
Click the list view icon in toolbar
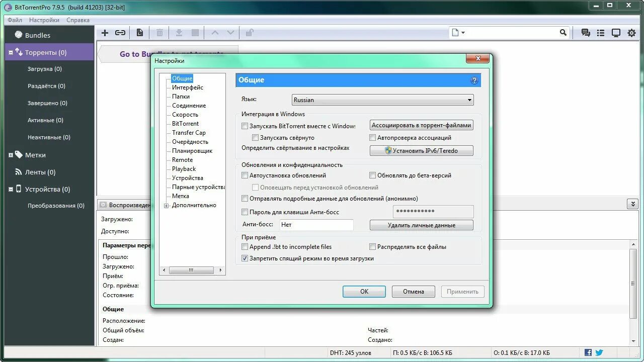[601, 33]
